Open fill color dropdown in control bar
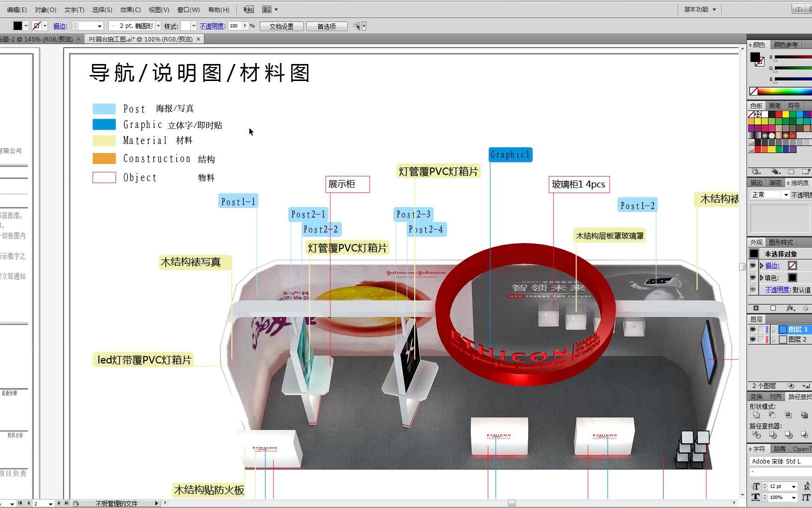This screenshot has width=812, height=508. pos(25,26)
